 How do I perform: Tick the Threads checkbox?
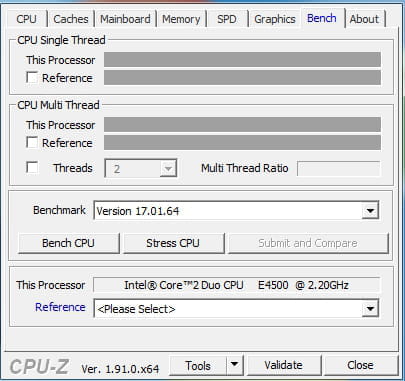(32, 167)
